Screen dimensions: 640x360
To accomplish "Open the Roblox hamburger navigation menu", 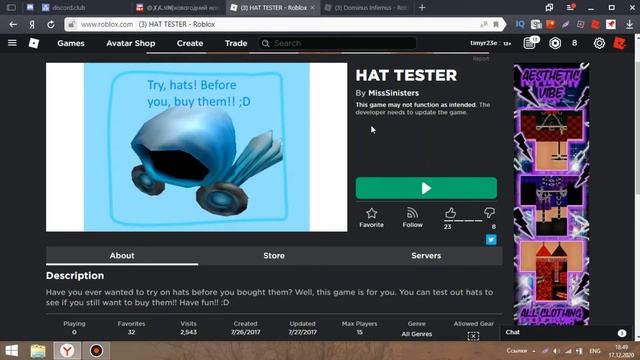I will click(12, 43).
